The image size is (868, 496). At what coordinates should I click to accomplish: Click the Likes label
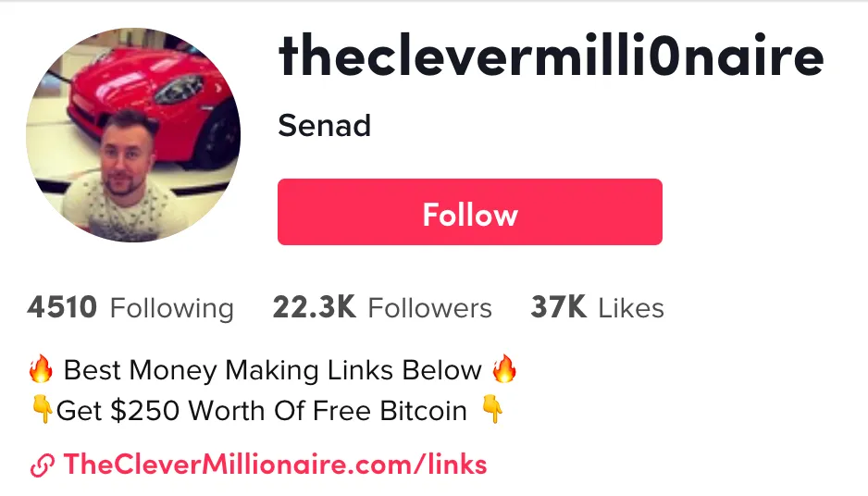pyautogui.click(x=631, y=308)
